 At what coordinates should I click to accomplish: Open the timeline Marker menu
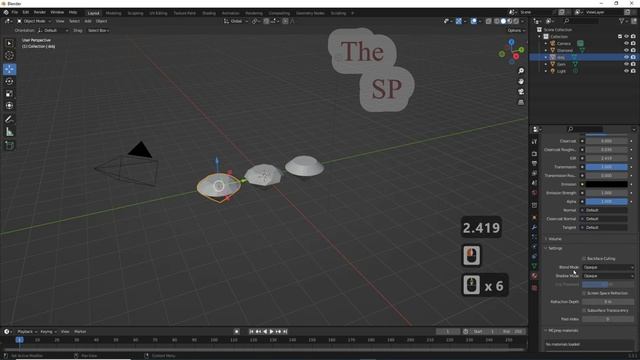(80, 331)
